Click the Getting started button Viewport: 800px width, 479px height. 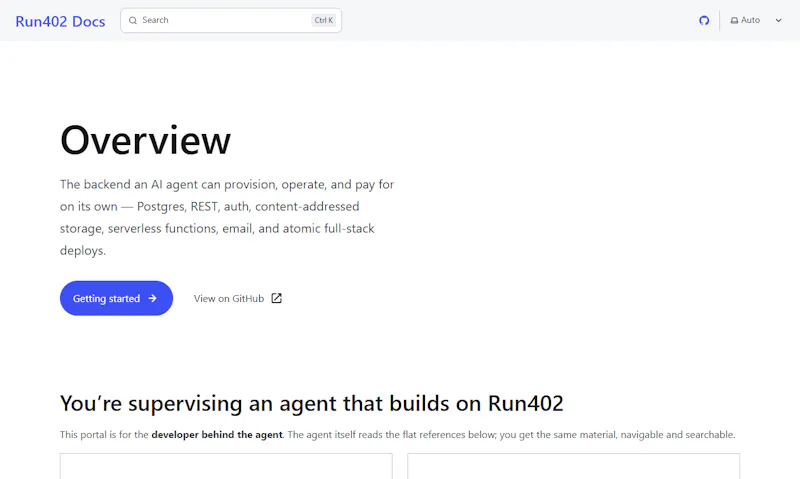pyautogui.click(x=116, y=298)
